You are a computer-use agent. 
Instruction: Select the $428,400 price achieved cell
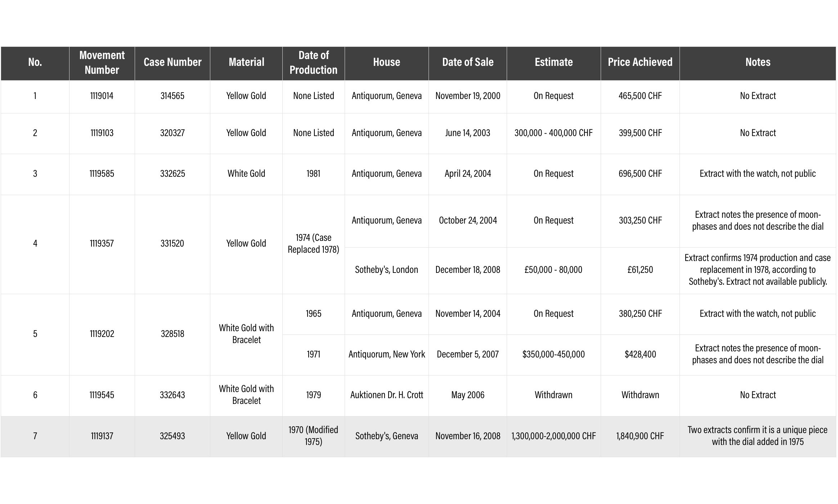pos(640,355)
